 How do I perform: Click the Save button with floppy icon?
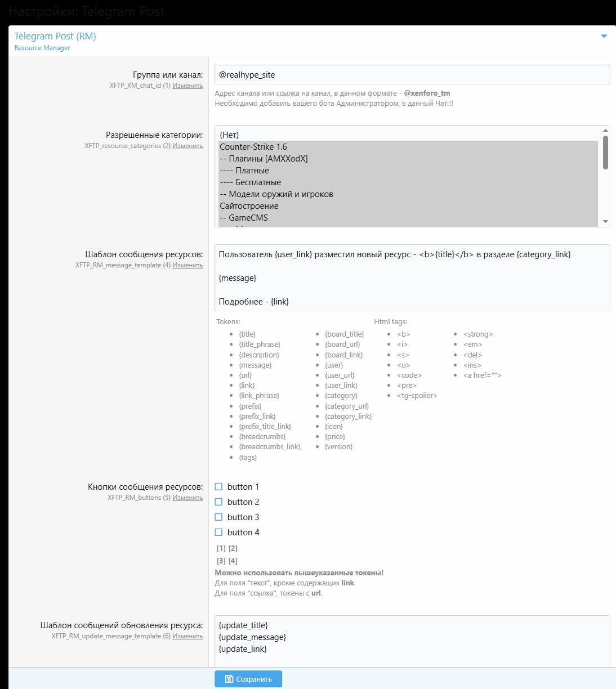pyautogui.click(x=248, y=679)
